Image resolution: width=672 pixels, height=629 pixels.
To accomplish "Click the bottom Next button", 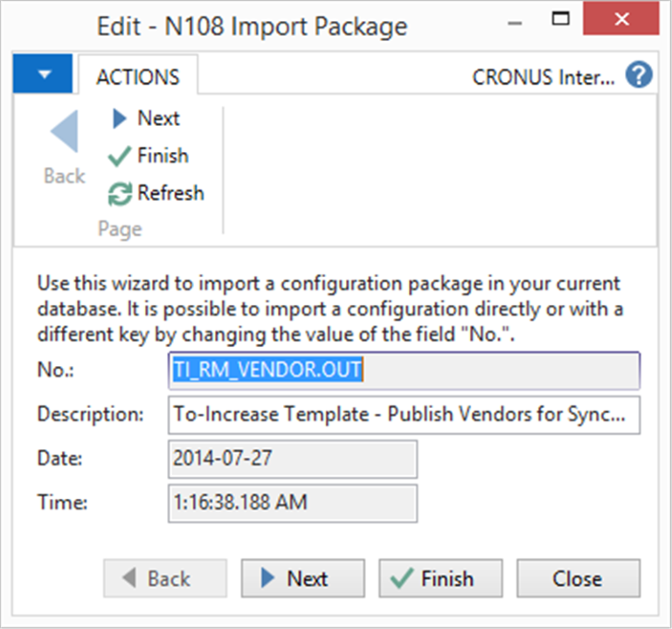I will pos(303,578).
